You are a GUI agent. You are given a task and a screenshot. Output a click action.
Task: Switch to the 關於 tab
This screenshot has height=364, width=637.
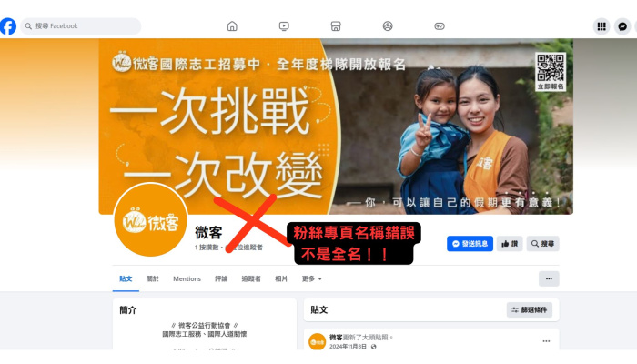pos(153,278)
